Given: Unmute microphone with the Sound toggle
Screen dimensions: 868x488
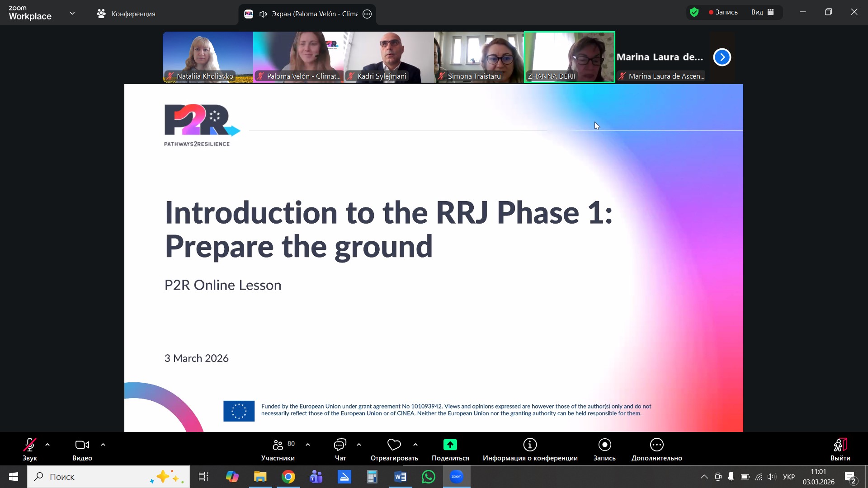Looking at the screenshot, I should tap(29, 445).
